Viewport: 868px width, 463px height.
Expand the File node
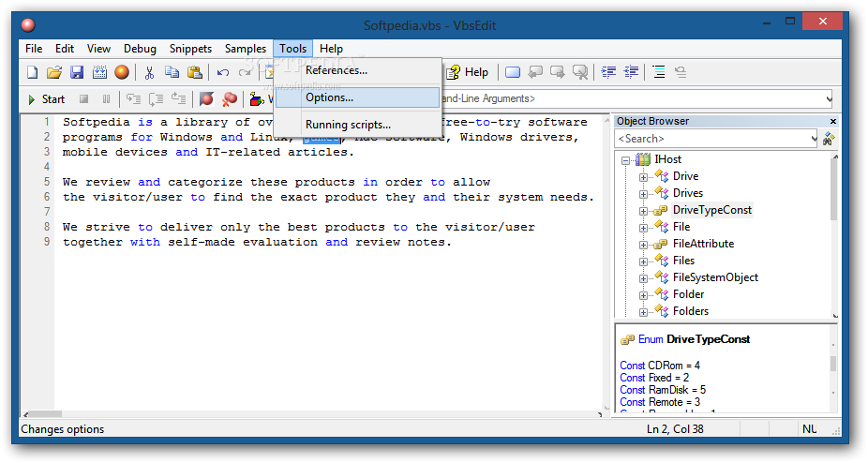pyautogui.click(x=643, y=228)
